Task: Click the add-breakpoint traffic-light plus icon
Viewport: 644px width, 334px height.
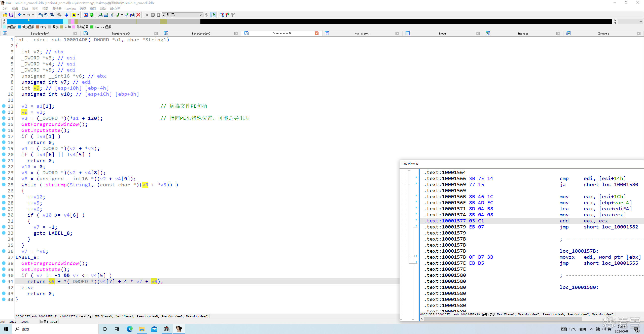Action: pos(227,15)
